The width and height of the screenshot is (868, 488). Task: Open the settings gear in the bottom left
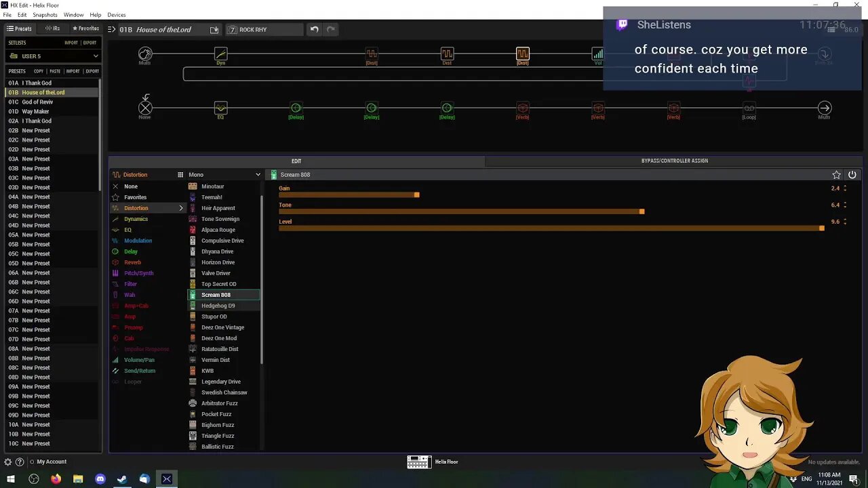tap(7, 462)
